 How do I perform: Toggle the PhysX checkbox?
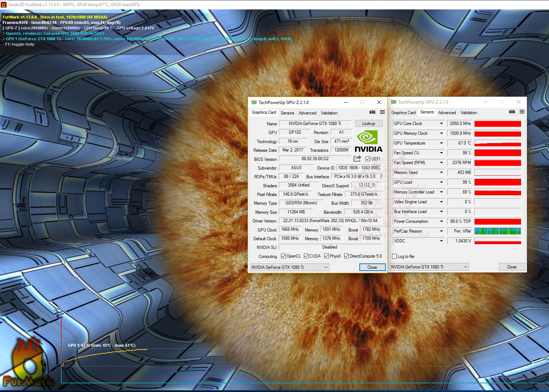(x=327, y=256)
